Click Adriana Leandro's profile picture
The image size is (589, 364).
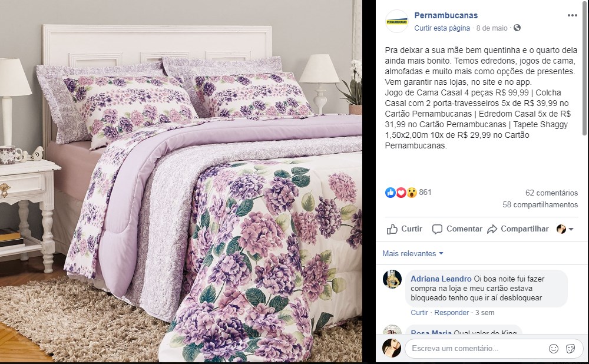point(392,279)
